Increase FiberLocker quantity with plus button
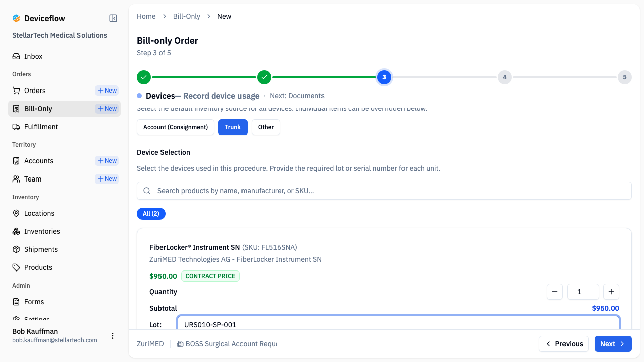This screenshot has width=644, height=362. point(611,292)
